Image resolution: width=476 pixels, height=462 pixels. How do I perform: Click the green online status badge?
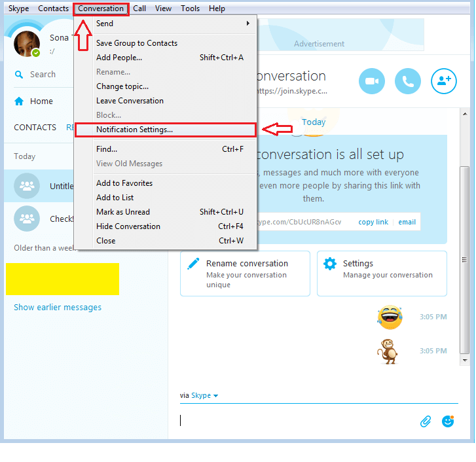click(36, 53)
